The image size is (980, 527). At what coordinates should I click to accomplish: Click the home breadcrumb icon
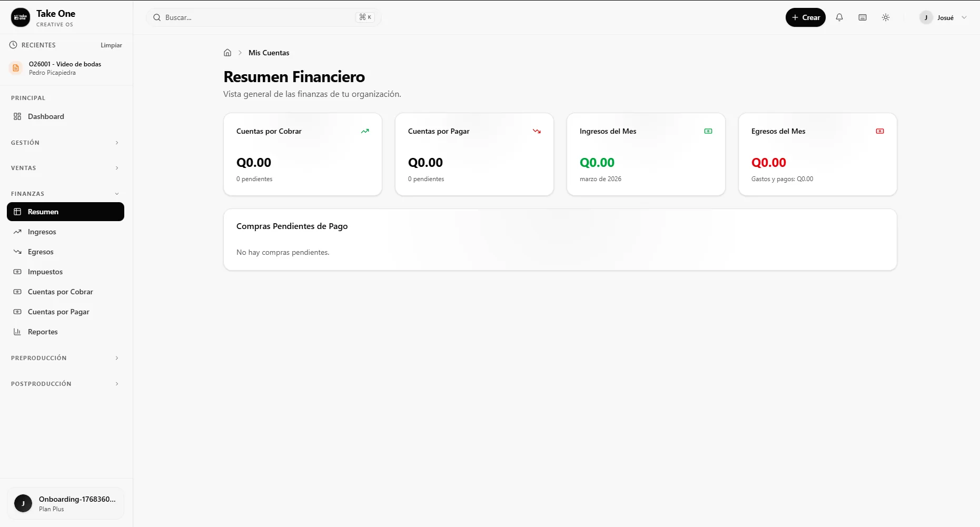(227, 53)
